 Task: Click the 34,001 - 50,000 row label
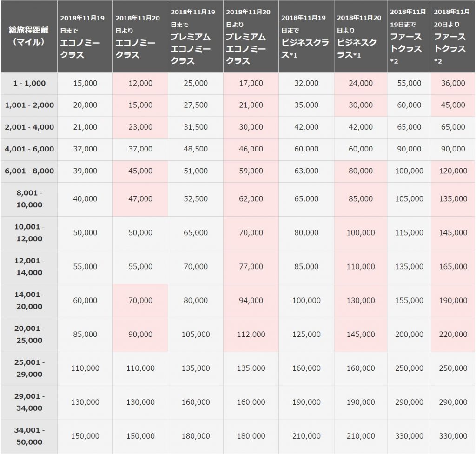point(29,436)
